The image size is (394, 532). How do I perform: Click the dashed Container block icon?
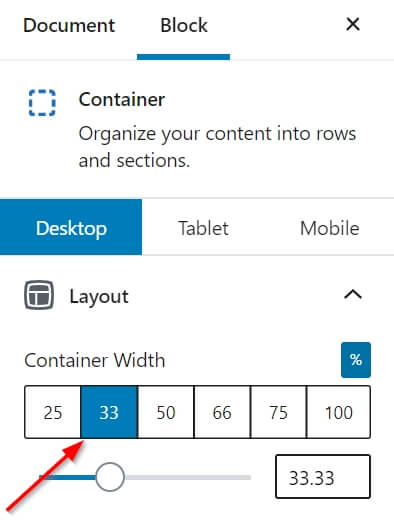[x=42, y=103]
